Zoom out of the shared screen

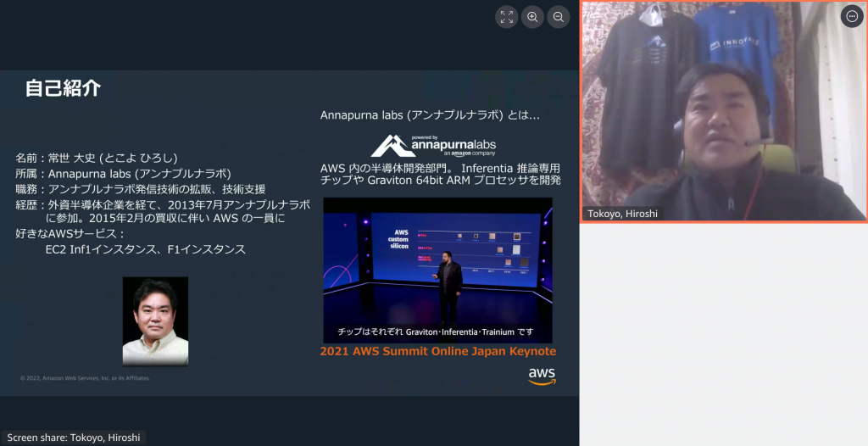point(559,17)
